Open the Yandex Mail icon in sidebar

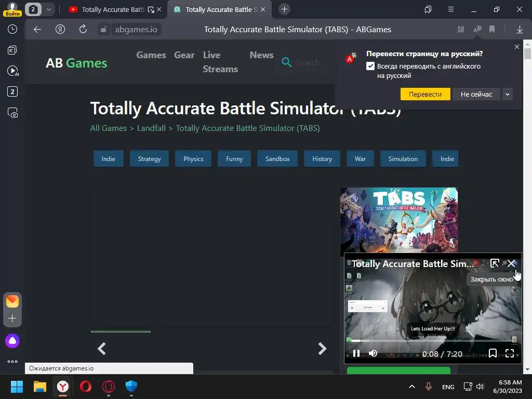coord(12,301)
